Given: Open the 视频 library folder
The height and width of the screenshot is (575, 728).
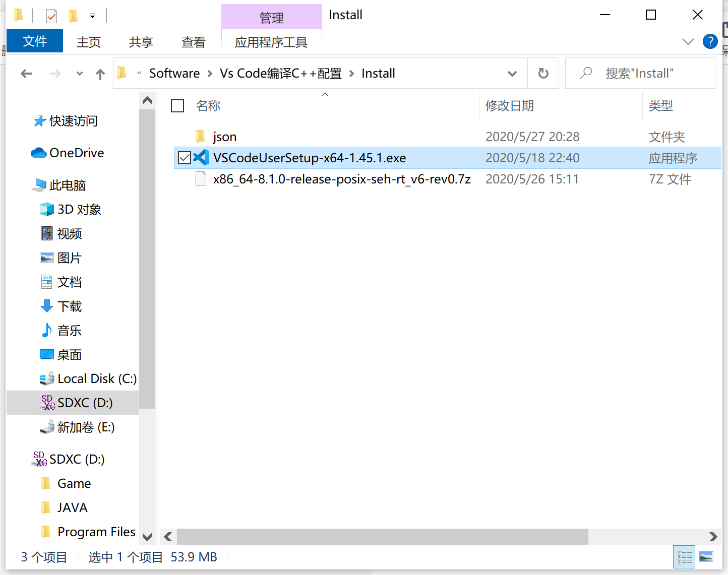Looking at the screenshot, I should pyautogui.click(x=70, y=233).
